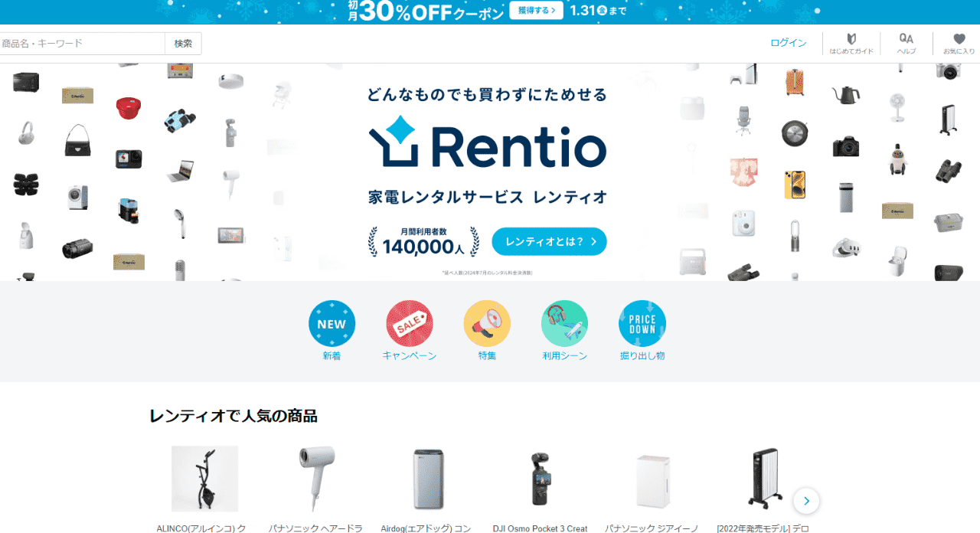Advance popular products carousel with next arrow
The height and width of the screenshot is (533, 980).
click(x=806, y=501)
